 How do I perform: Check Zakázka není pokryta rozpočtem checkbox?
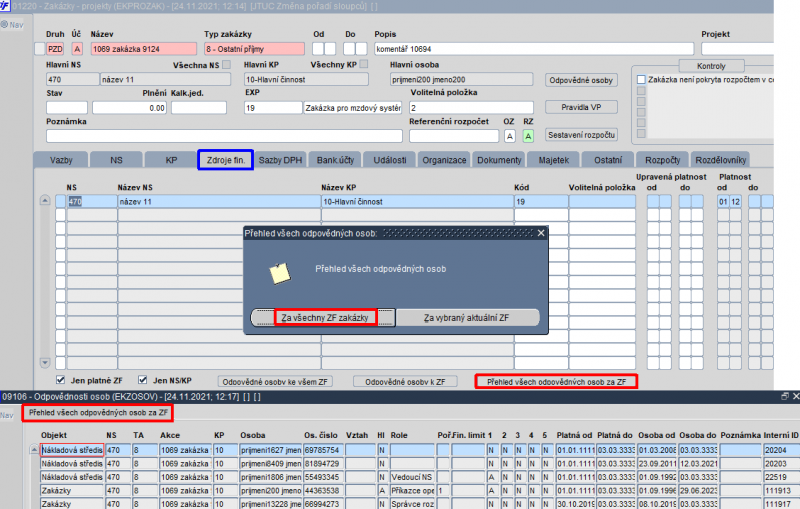pos(641,80)
